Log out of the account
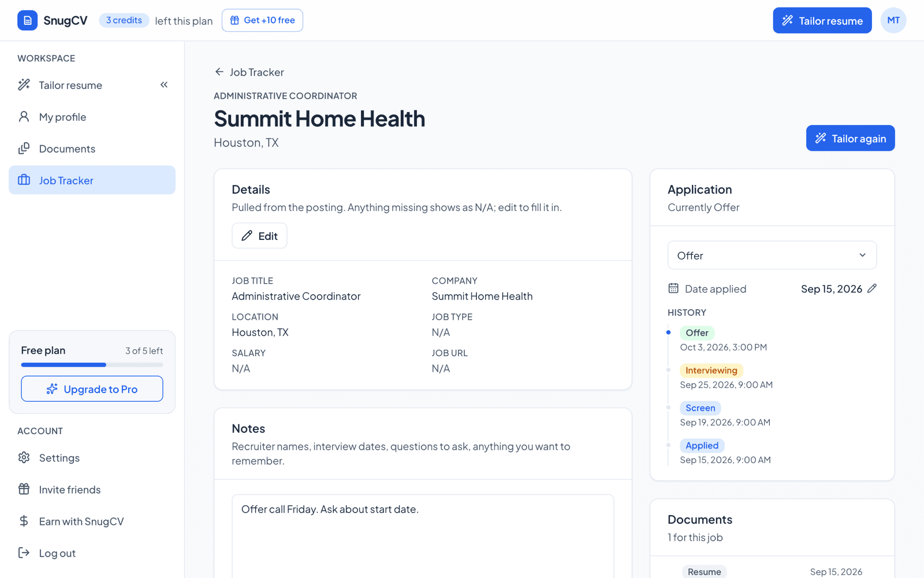Screen dimensions: 924x578 (x=92, y=553)
